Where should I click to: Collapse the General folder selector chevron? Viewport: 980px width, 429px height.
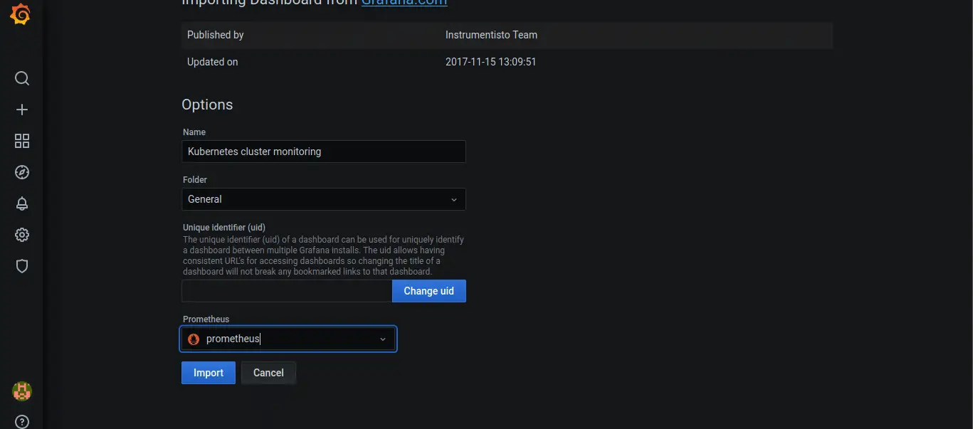point(454,199)
